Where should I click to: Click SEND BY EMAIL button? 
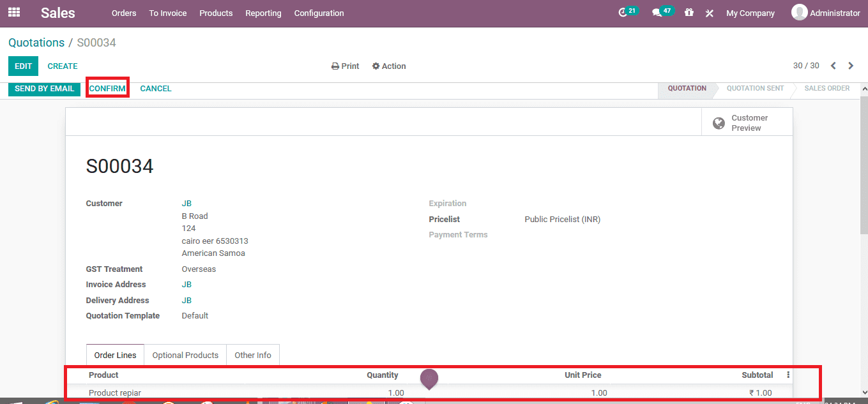point(44,89)
